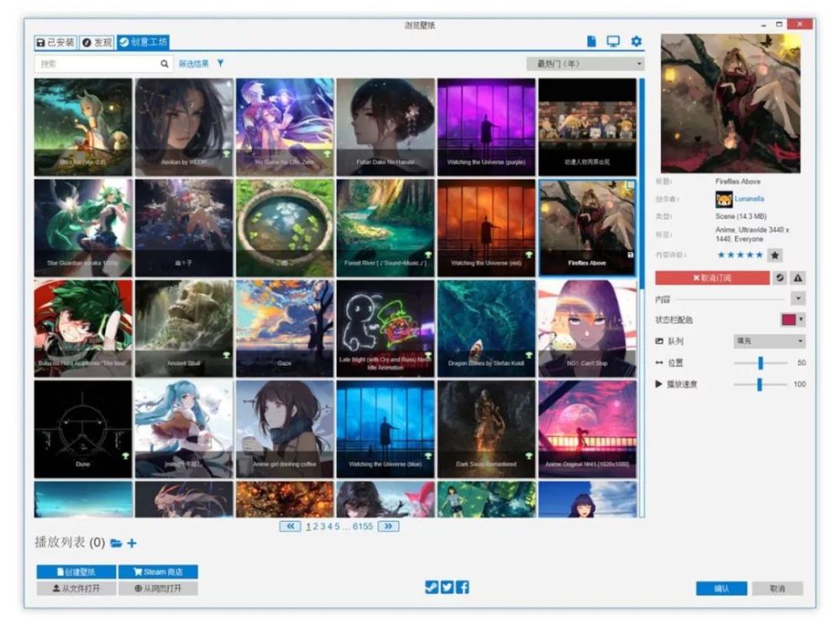Viewport: 840px width, 626px height.
Task: Open the playlist folder icon
Action: (x=116, y=543)
